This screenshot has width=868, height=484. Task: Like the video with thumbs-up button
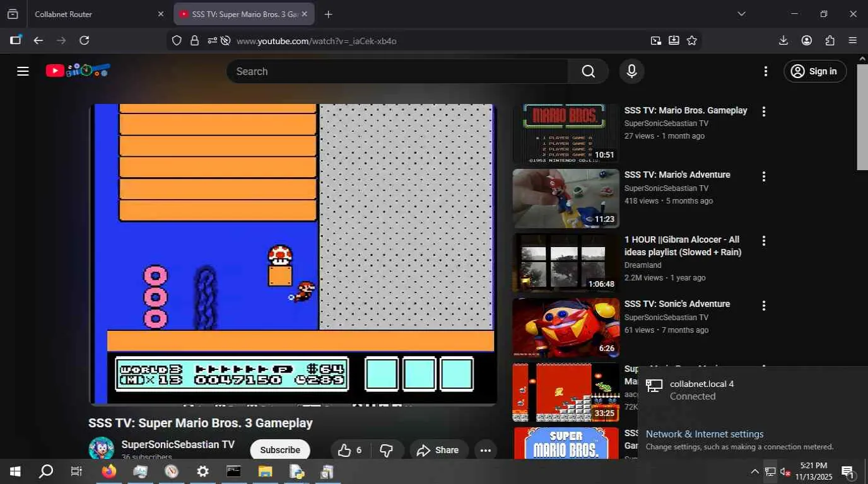pyautogui.click(x=350, y=450)
